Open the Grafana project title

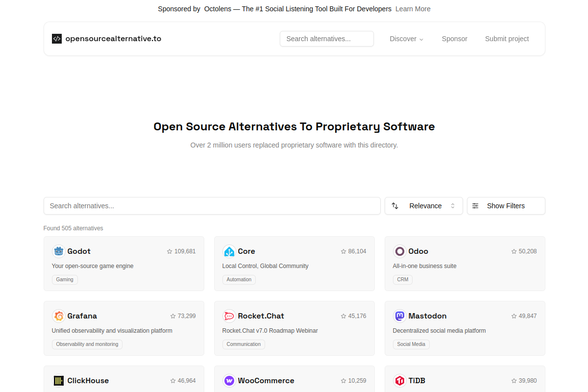click(82, 316)
